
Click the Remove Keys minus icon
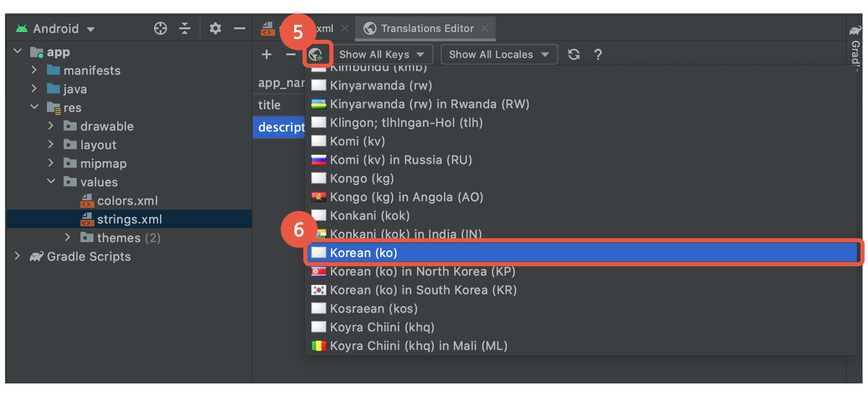[x=290, y=54]
